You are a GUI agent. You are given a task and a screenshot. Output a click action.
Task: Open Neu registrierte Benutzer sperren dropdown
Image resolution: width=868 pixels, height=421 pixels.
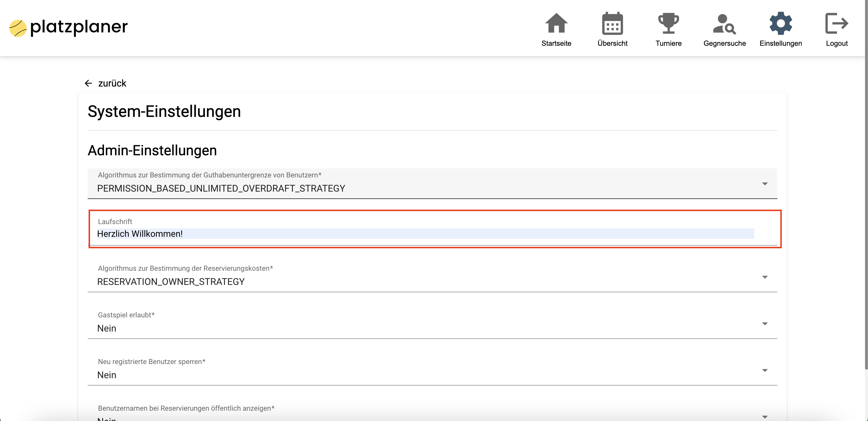click(432, 370)
